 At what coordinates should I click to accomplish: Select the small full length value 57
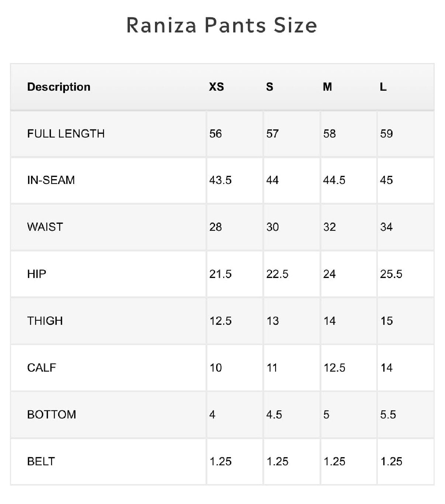pyautogui.click(x=272, y=133)
